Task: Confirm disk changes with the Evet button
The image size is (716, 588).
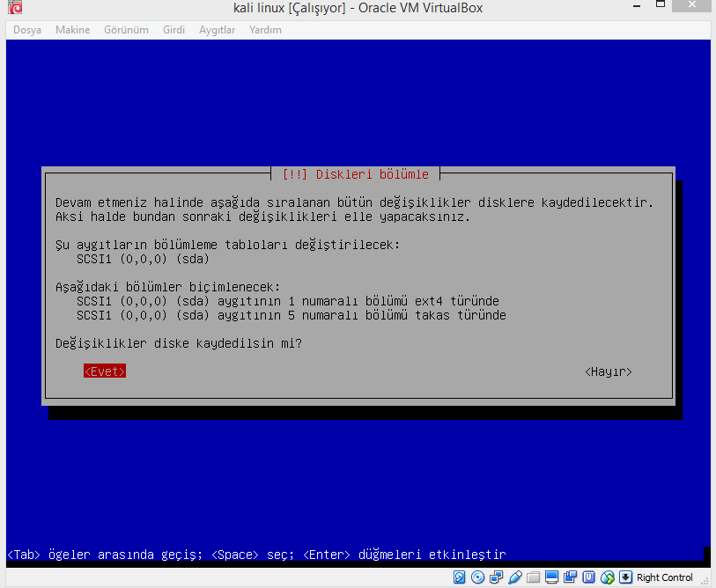Action: 105,371
